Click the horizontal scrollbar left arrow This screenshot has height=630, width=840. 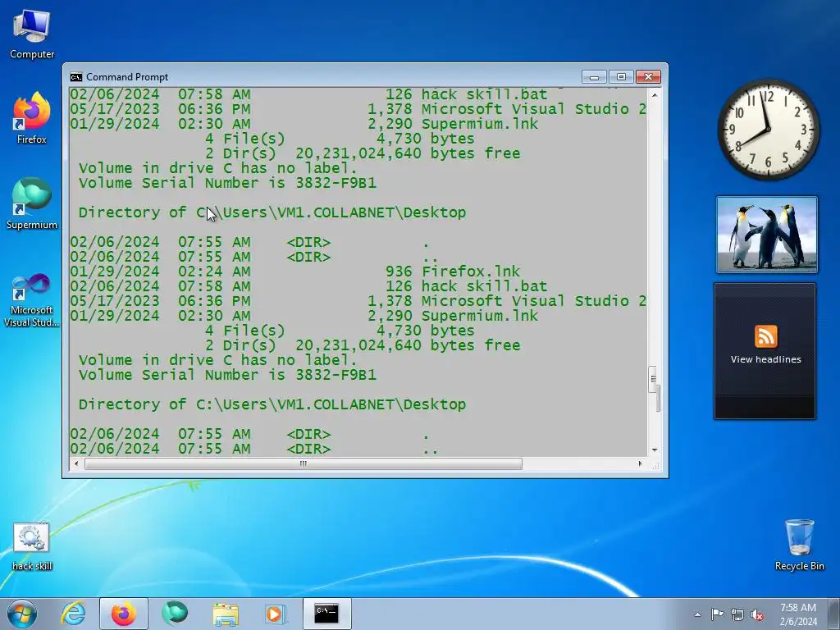pyautogui.click(x=76, y=463)
